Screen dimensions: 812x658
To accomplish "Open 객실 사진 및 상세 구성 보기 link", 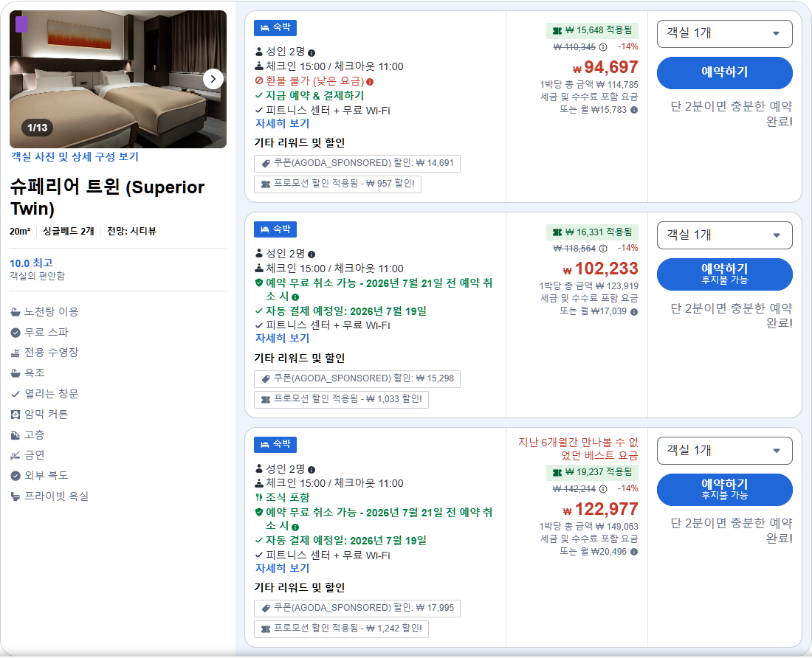I will (75, 156).
